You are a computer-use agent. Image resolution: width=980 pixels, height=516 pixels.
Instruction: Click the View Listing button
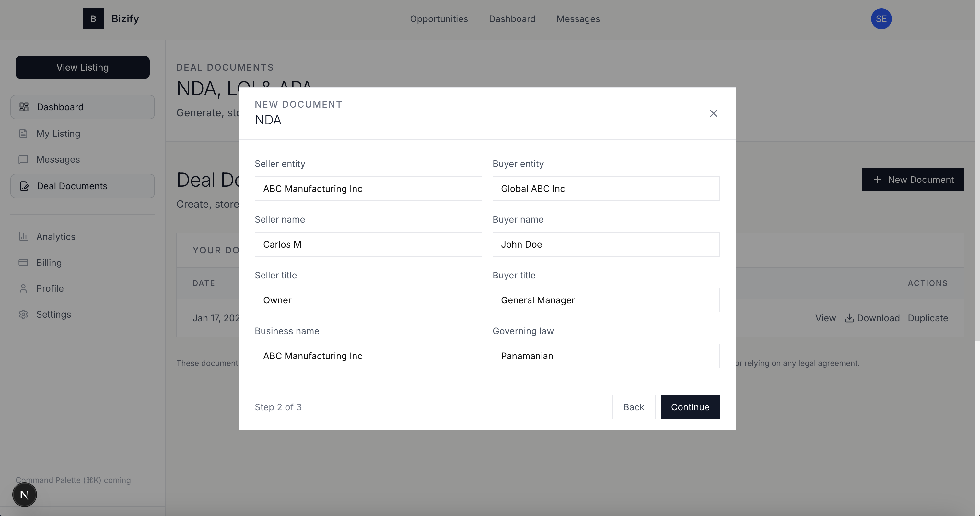pyautogui.click(x=82, y=67)
